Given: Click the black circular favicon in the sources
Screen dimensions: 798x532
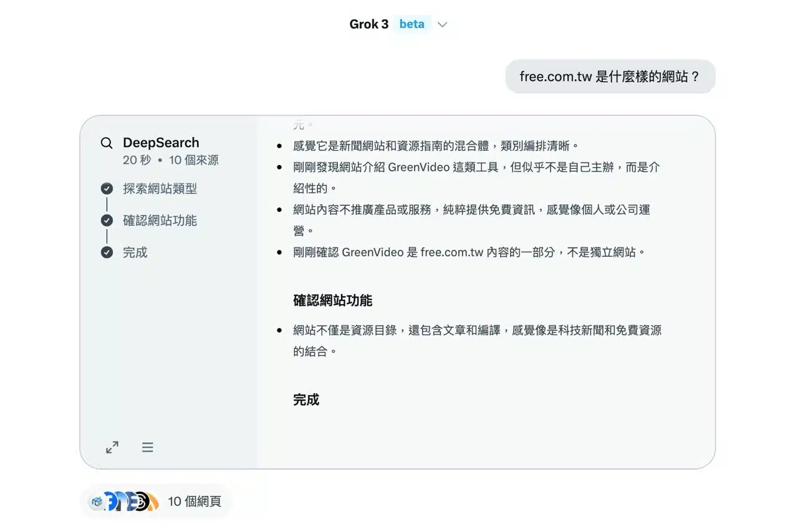Looking at the screenshot, I should pos(142,501).
